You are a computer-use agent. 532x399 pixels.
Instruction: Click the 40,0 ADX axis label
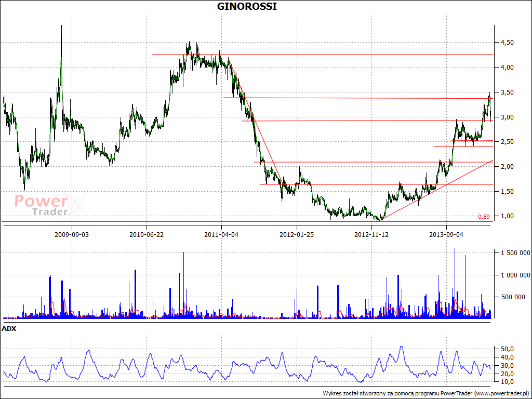point(507,357)
